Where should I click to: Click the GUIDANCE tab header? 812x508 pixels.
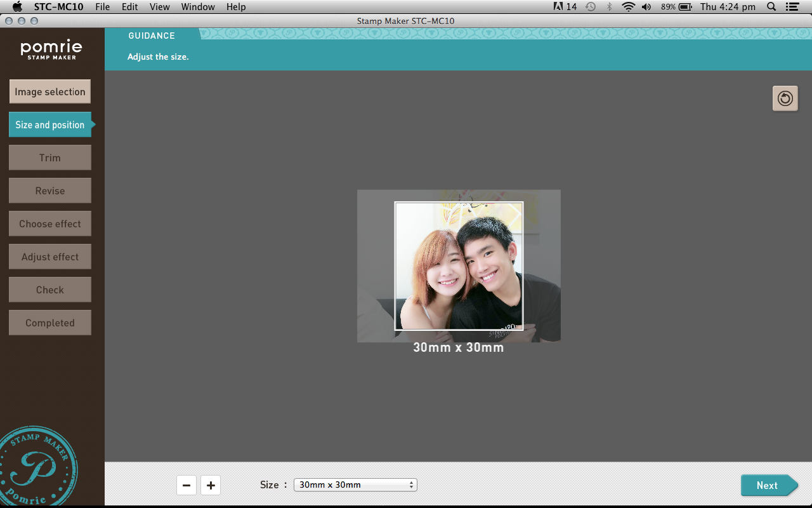coord(152,36)
